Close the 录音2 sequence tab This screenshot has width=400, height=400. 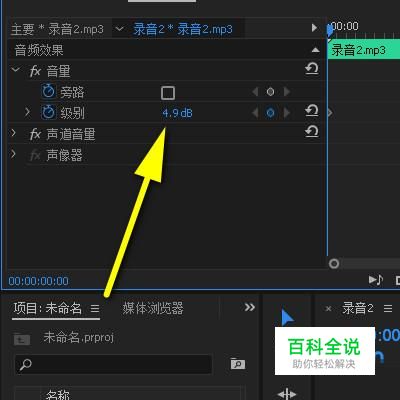[328, 309]
